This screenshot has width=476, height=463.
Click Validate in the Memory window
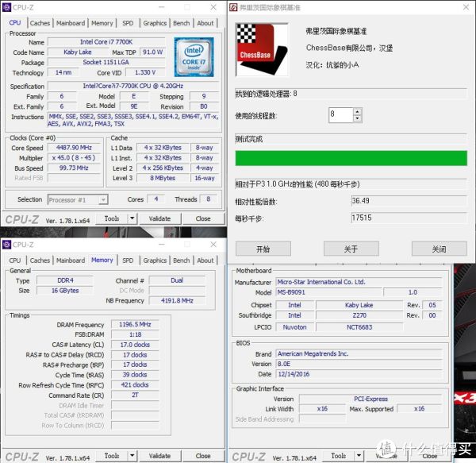pyautogui.click(x=159, y=456)
